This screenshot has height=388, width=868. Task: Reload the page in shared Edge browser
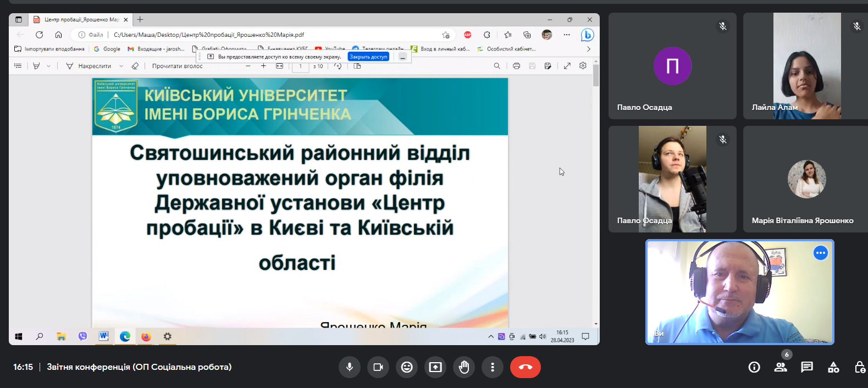point(40,35)
